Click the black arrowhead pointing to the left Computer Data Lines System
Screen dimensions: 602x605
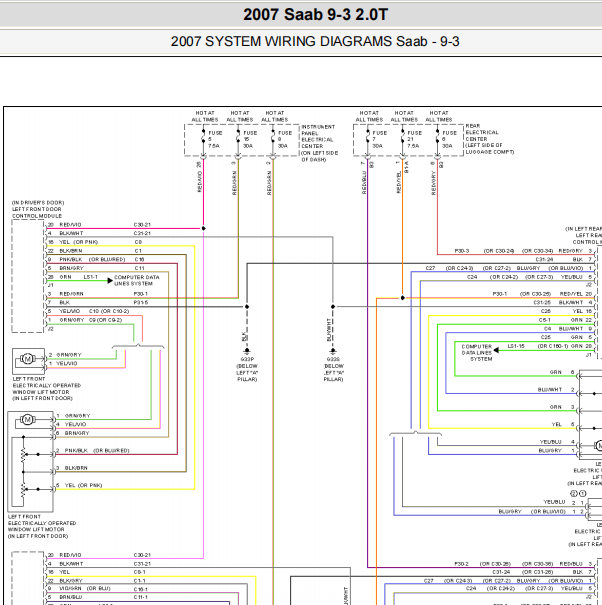[110, 281]
